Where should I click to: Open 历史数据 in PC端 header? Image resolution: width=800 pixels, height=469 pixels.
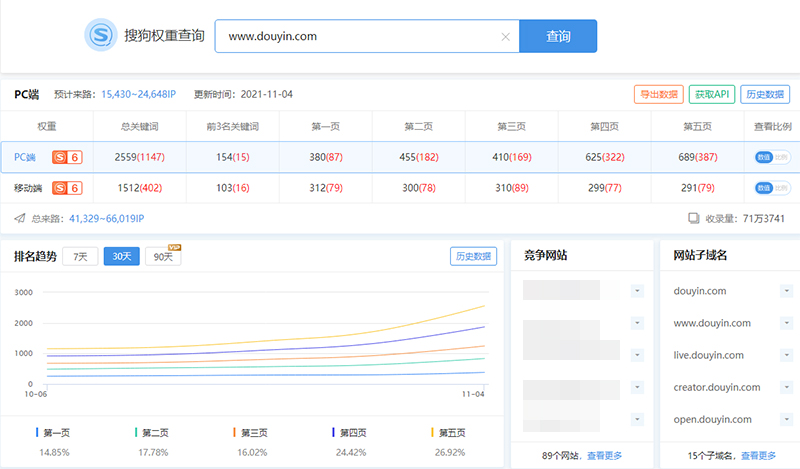(765, 94)
